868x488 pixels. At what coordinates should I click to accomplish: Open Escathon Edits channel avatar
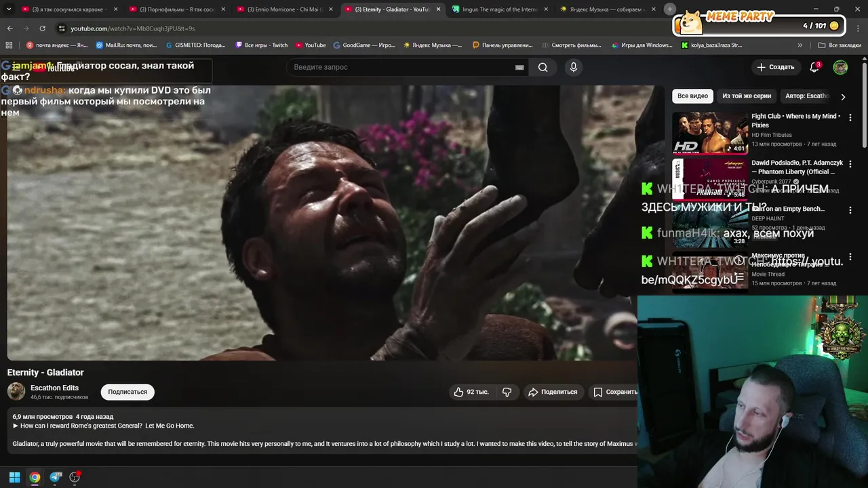coord(16,391)
